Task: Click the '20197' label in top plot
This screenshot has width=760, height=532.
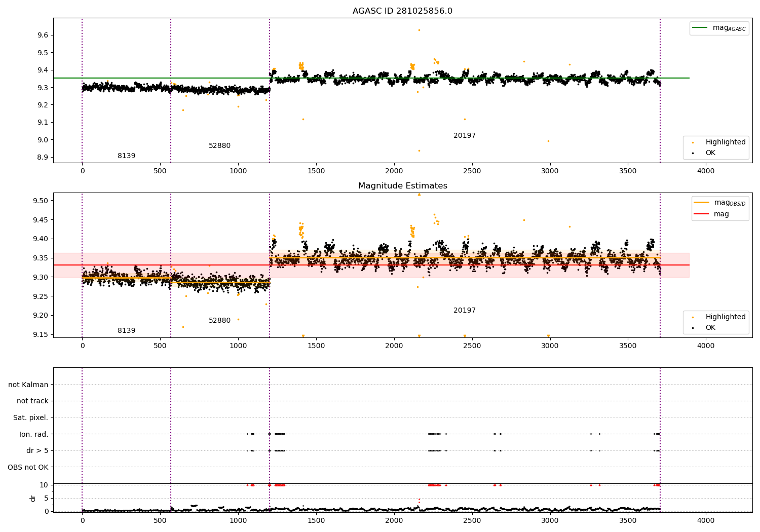Action: (x=465, y=135)
